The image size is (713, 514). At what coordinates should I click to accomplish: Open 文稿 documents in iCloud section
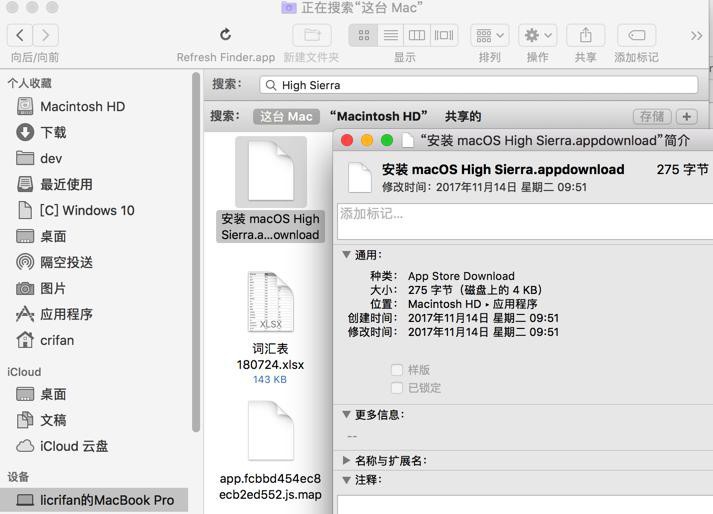pos(41,420)
